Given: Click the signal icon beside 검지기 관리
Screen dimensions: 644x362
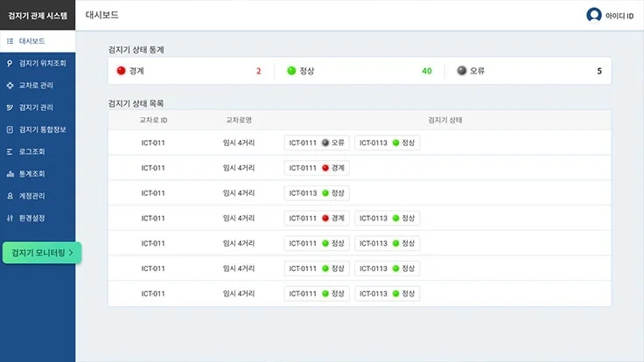Looking at the screenshot, I should pos(10,108).
